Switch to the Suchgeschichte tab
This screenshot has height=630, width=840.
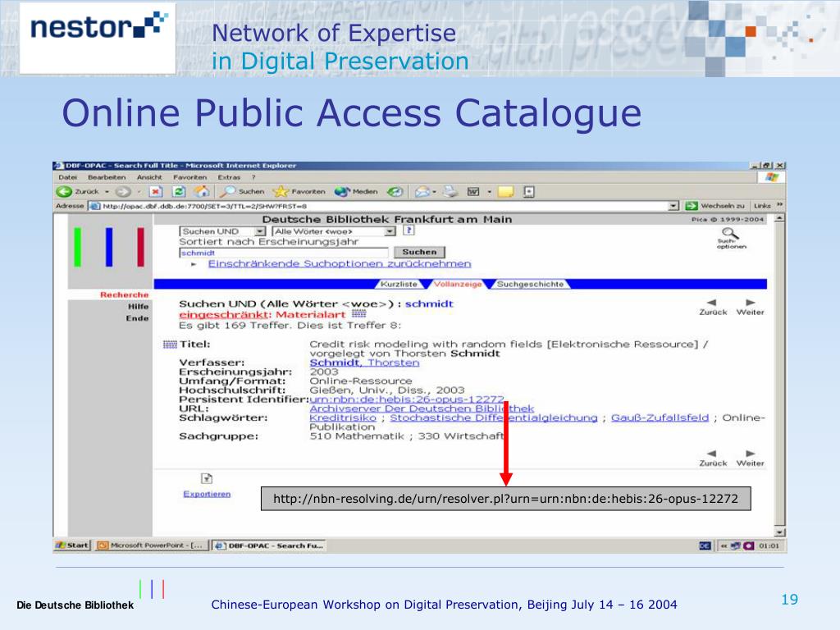(530, 284)
